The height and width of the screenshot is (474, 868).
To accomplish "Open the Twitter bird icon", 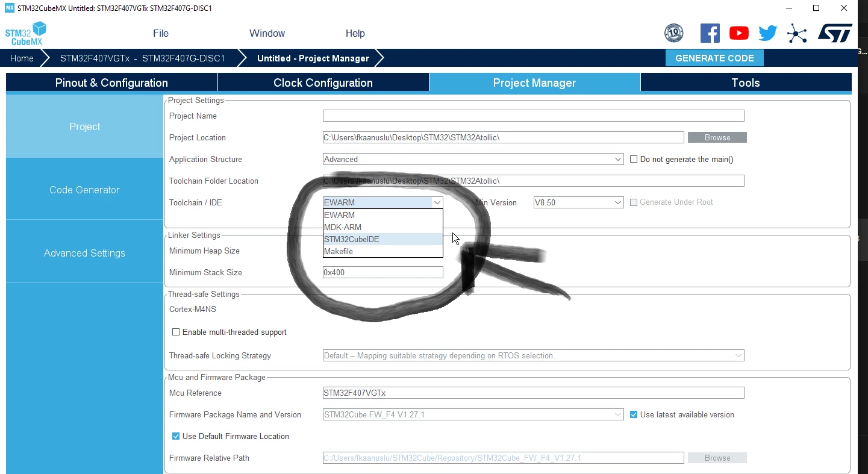I will pos(768,33).
